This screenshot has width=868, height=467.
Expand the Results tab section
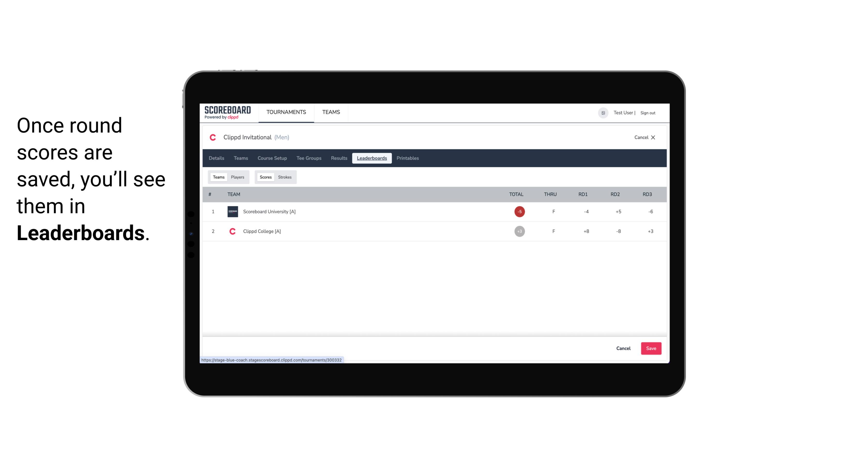pyautogui.click(x=339, y=158)
